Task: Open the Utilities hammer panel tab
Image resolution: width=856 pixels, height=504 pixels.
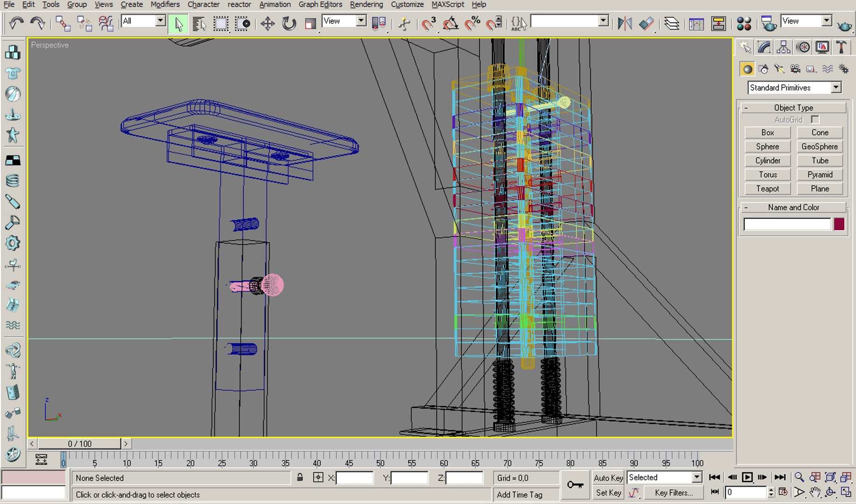Action: 841,47
